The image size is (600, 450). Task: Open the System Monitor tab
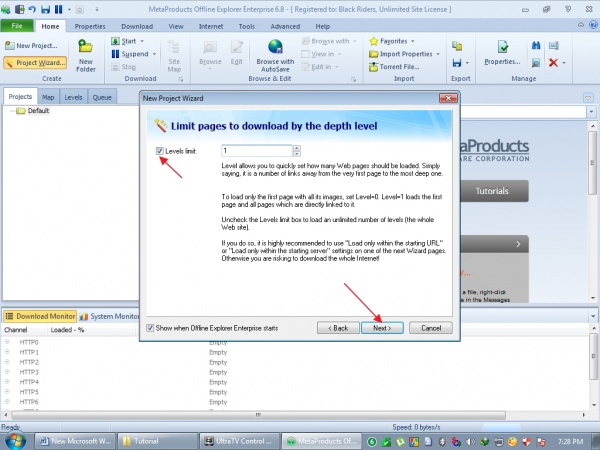(x=109, y=316)
